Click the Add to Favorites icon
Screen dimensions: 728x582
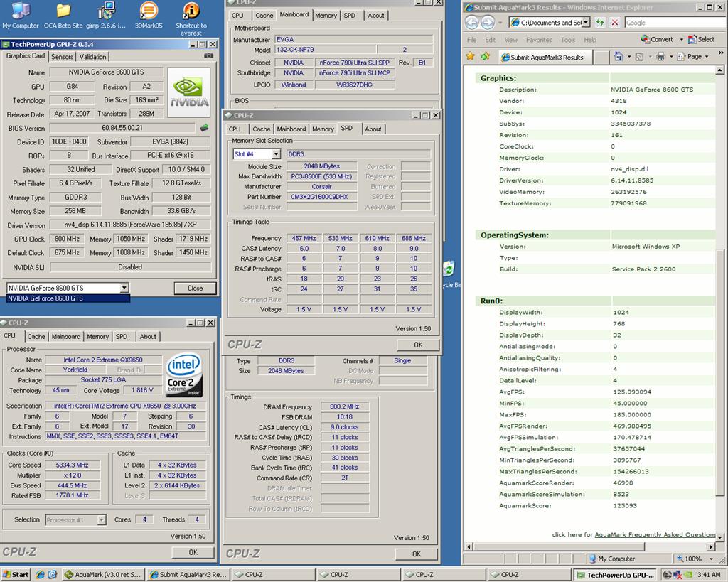(x=486, y=56)
